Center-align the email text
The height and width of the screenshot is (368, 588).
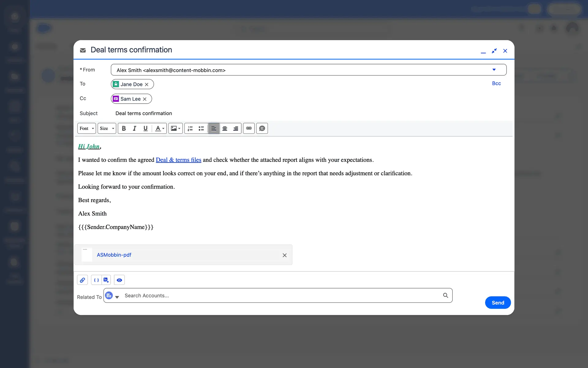click(x=225, y=128)
